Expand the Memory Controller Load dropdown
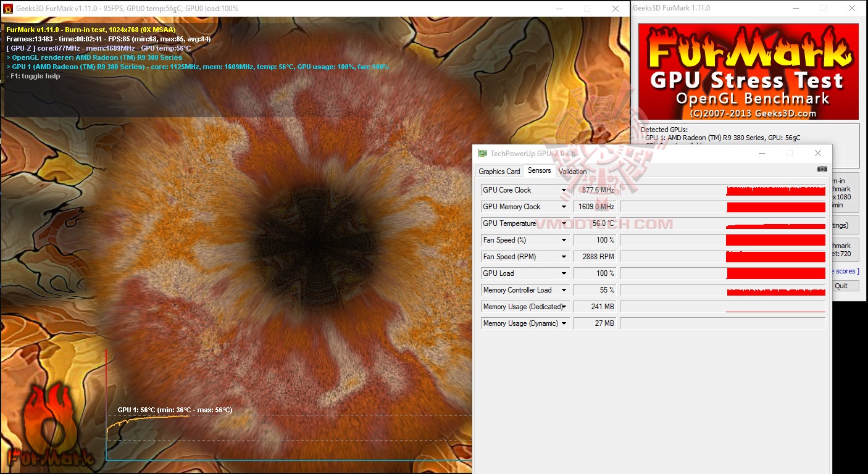Image resolution: width=868 pixels, height=474 pixels. click(564, 290)
